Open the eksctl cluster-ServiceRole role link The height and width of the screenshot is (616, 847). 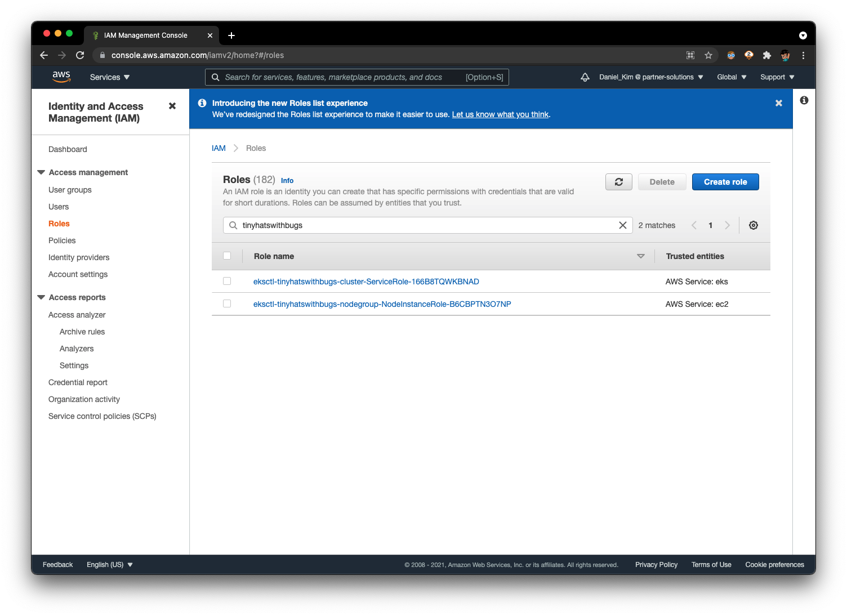click(x=366, y=282)
